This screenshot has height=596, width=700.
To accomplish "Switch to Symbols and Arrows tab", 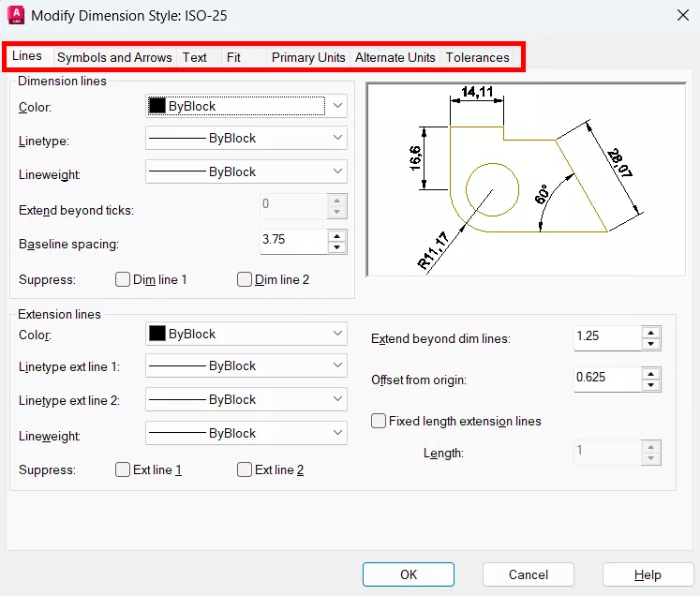I will pyautogui.click(x=114, y=57).
